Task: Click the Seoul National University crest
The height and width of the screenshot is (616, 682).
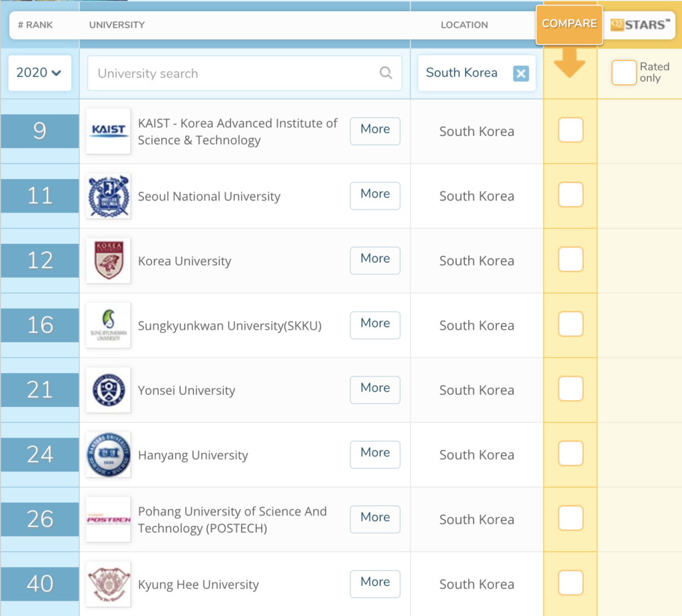Action: click(109, 196)
